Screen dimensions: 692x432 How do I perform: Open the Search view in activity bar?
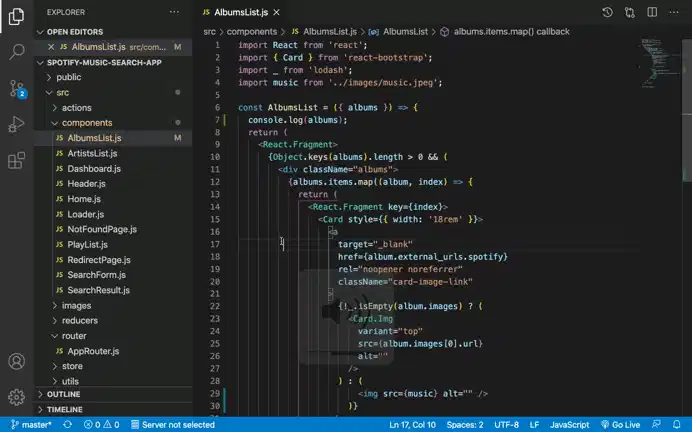pos(17,52)
